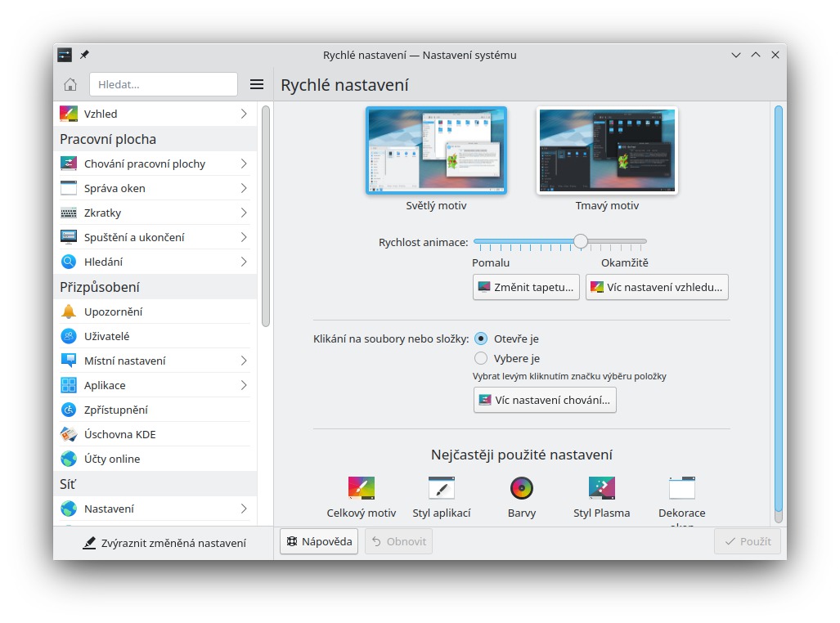Image resolution: width=840 pixels, height=623 pixels.
Task: Open Upozornění in the sidebar
Action: pos(113,311)
